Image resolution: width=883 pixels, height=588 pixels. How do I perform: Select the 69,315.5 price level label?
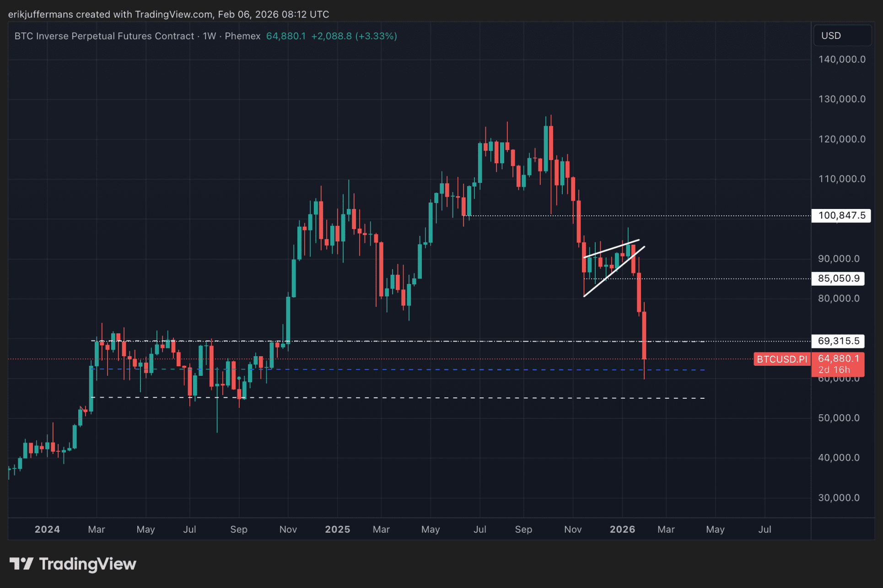[x=838, y=341]
